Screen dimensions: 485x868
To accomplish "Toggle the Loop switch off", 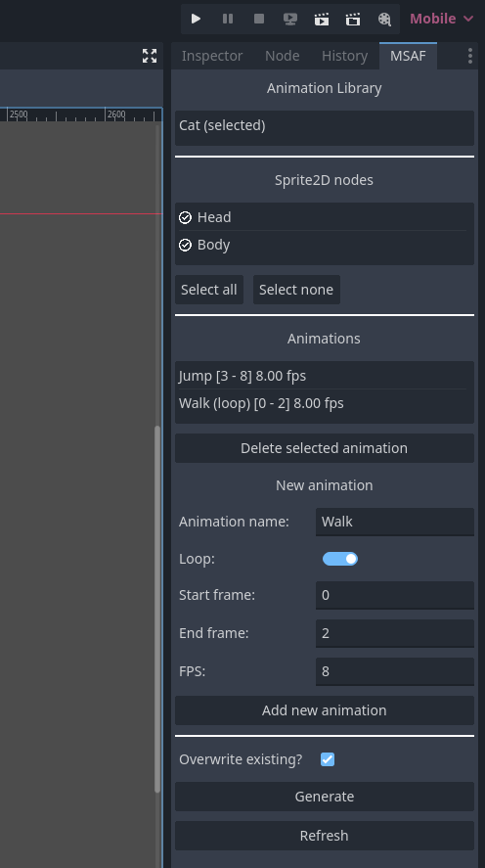I will tap(340, 559).
